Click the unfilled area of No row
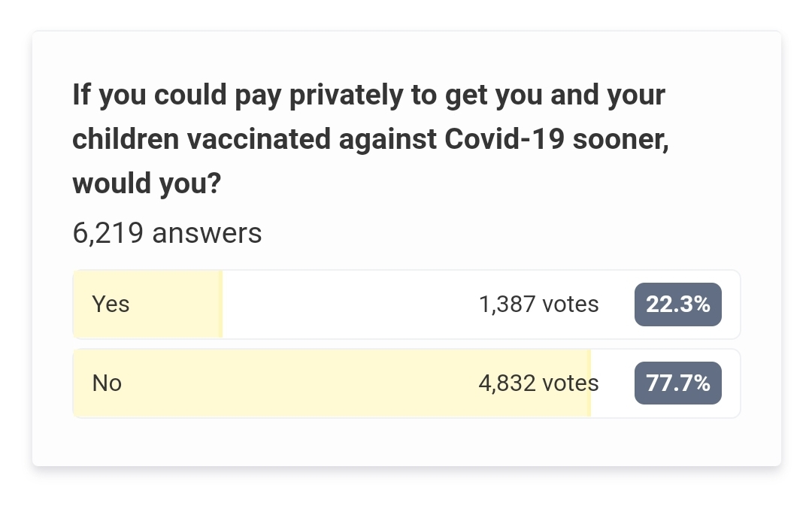812x509 pixels. point(613,383)
